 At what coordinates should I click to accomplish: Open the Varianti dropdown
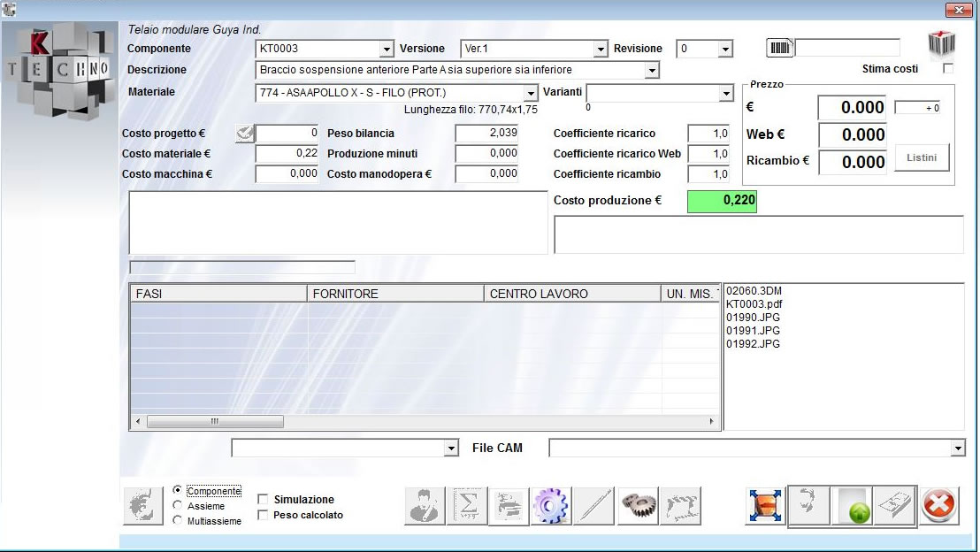click(725, 93)
